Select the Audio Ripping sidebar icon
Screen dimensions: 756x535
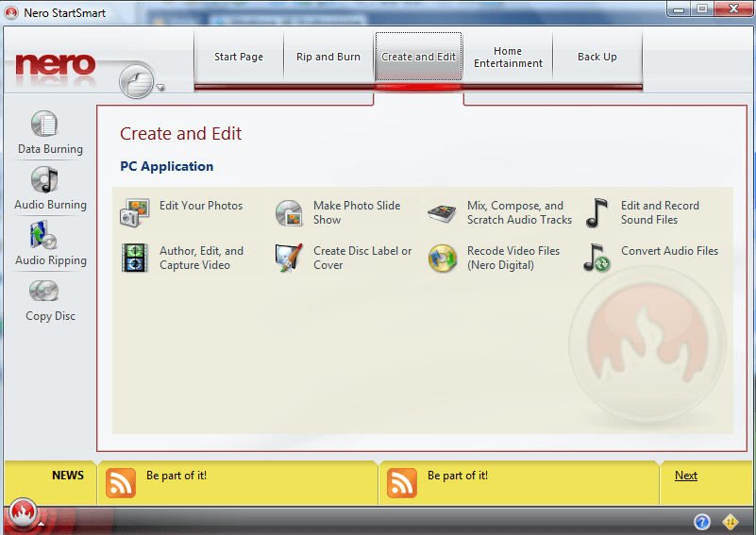[44, 235]
